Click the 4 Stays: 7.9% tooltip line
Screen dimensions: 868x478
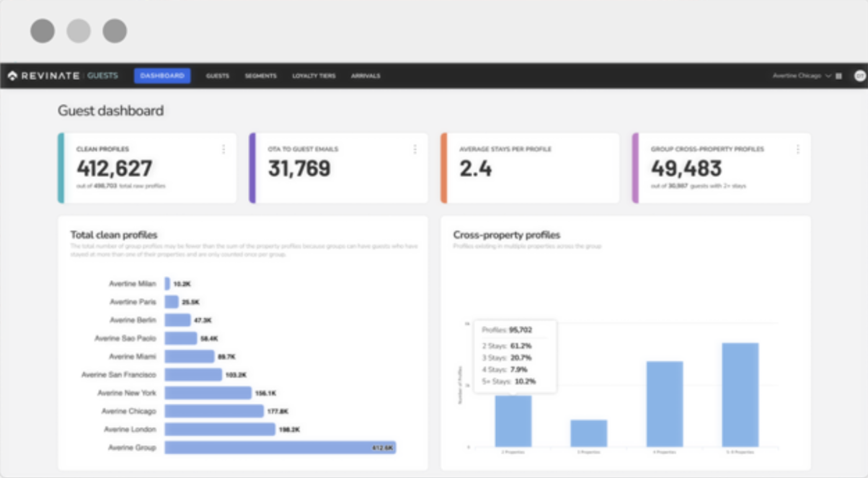[x=505, y=370]
